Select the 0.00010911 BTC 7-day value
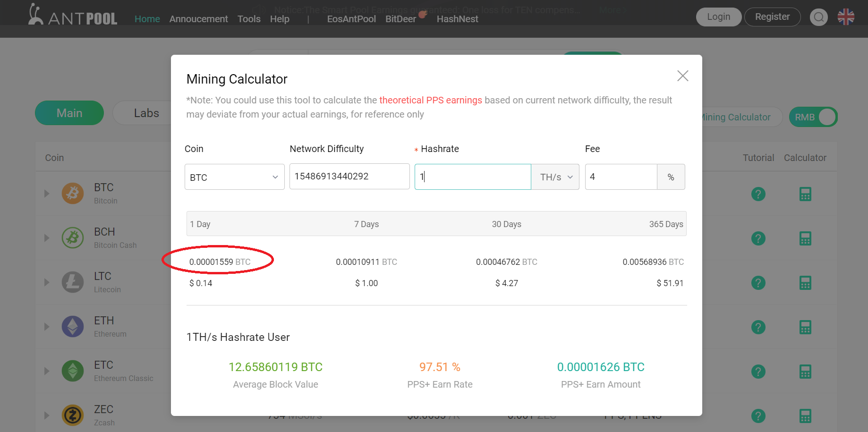The height and width of the screenshot is (432, 868). click(x=366, y=262)
